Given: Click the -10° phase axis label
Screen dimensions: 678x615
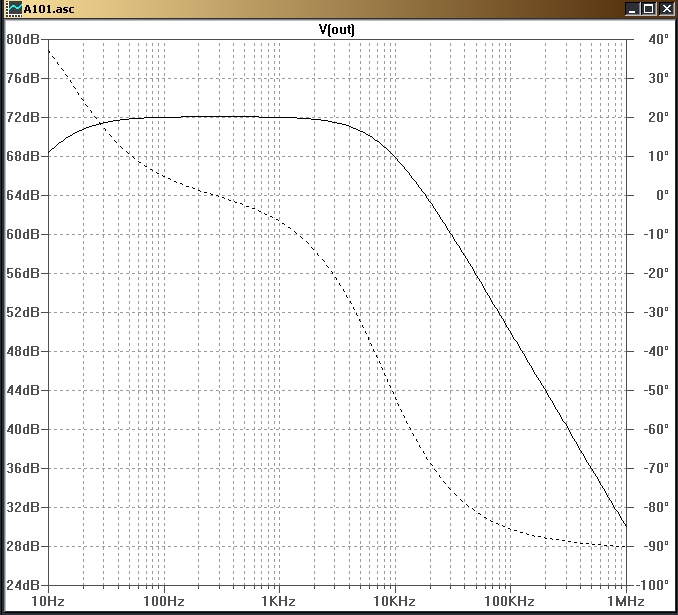Looking at the screenshot, I should click(x=656, y=234).
